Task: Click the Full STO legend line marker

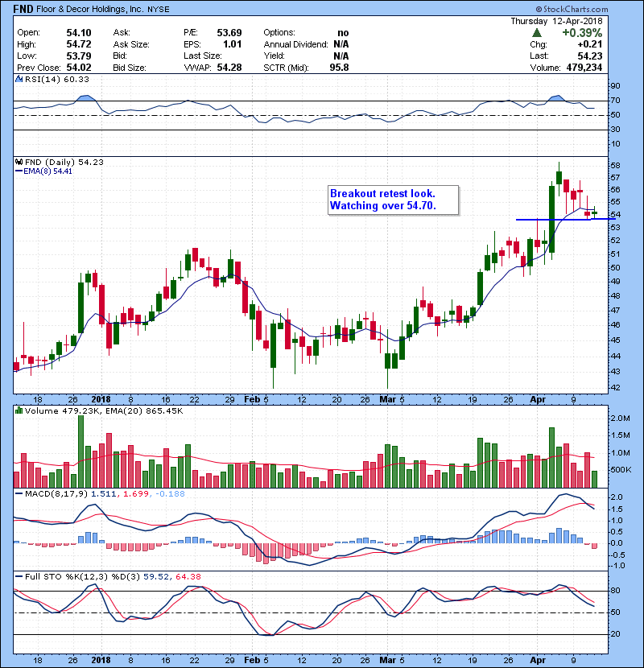Action: point(19,576)
